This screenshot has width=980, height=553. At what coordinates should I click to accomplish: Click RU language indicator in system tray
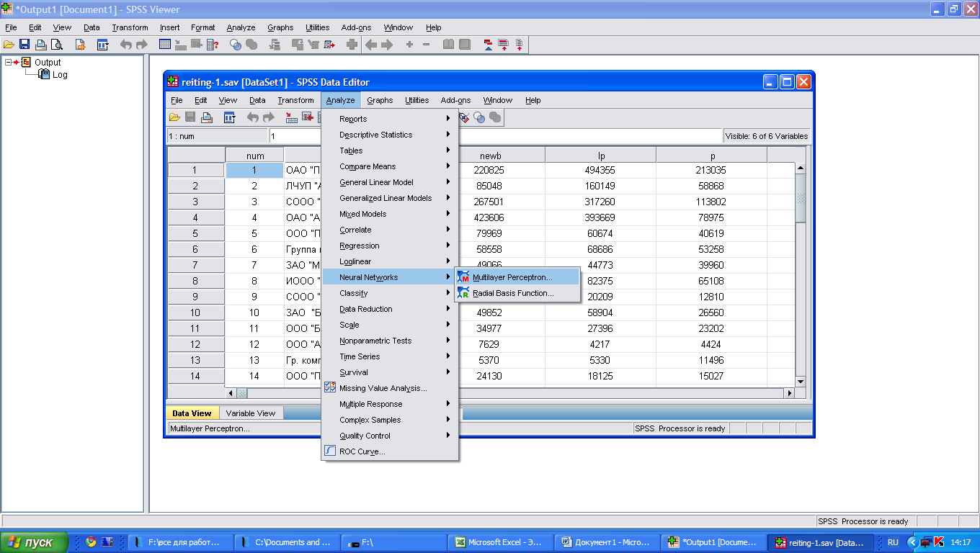pos(893,542)
